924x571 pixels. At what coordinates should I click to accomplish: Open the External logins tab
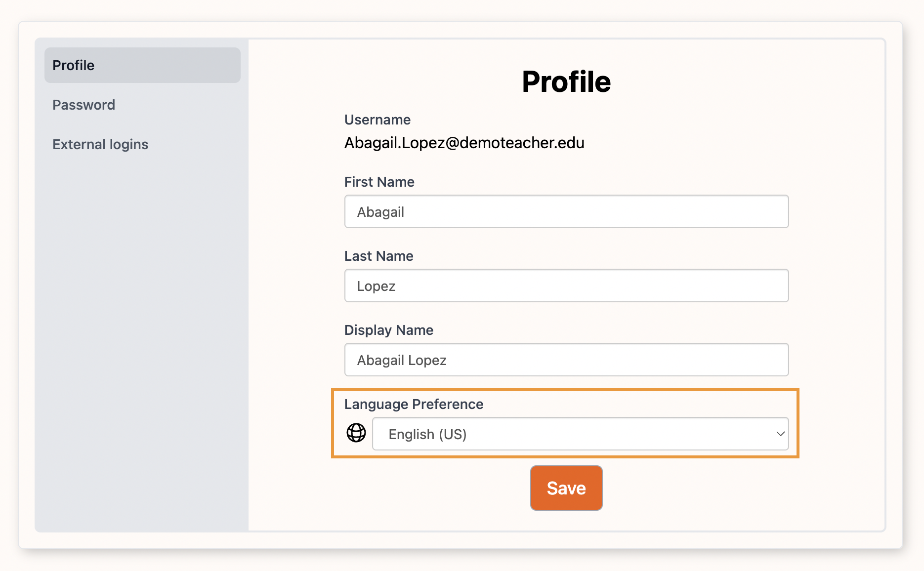pyautogui.click(x=100, y=144)
